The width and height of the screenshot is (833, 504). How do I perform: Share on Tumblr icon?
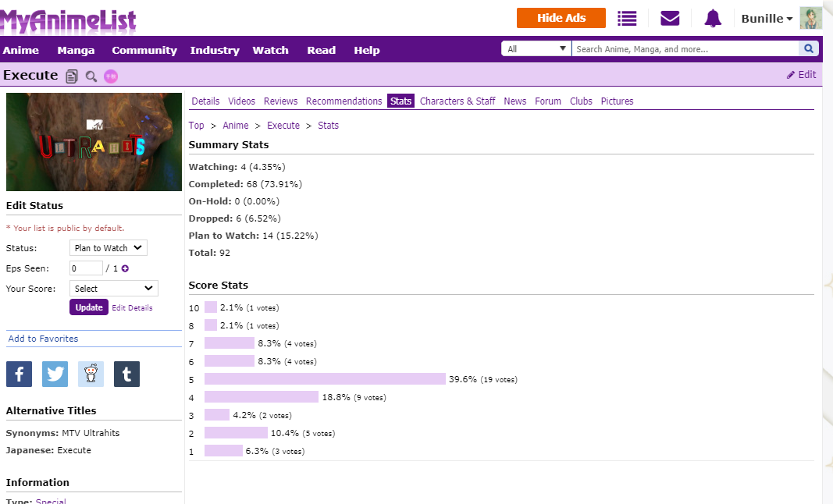[126, 374]
